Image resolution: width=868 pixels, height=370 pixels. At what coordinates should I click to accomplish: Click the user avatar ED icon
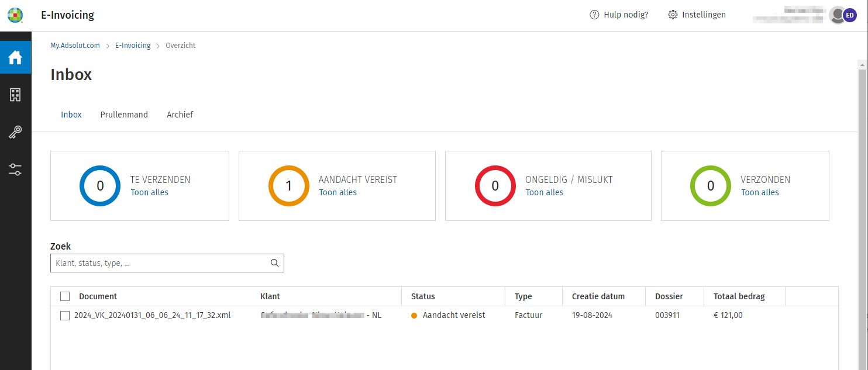(x=849, y=16)
